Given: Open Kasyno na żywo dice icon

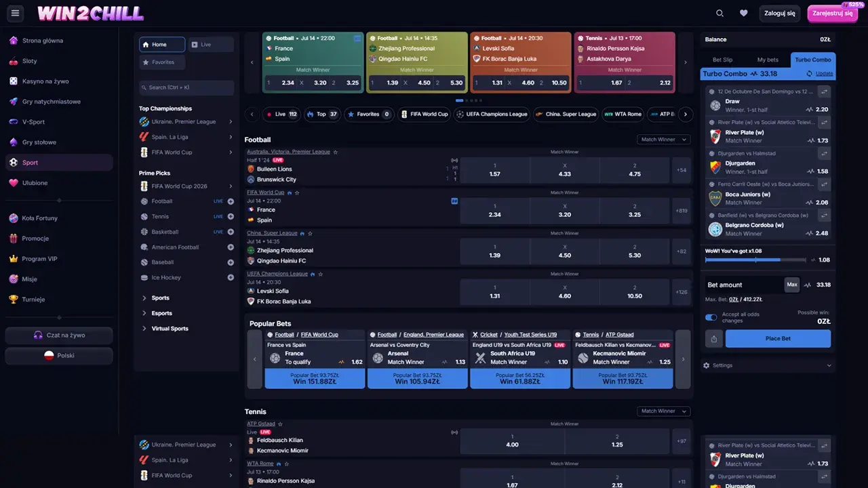Looking at the screenshot, I should point(14,81).
